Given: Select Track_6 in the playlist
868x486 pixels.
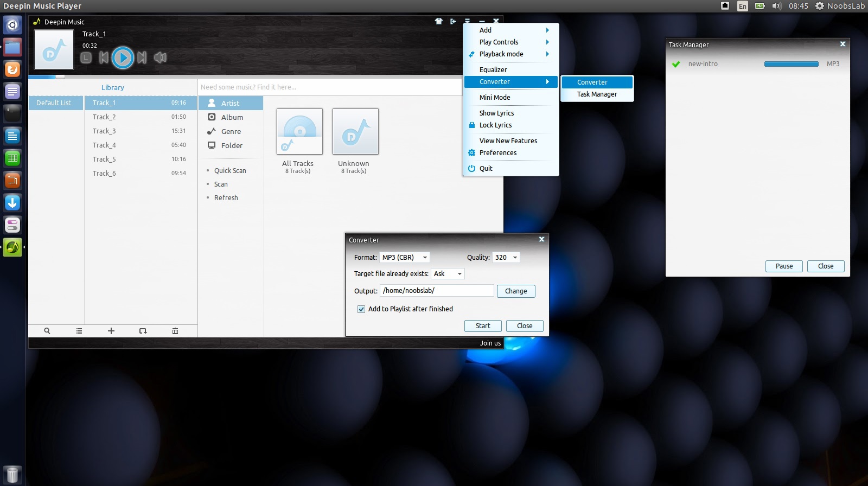Looking at the screenshot, I should coord(141,173).
